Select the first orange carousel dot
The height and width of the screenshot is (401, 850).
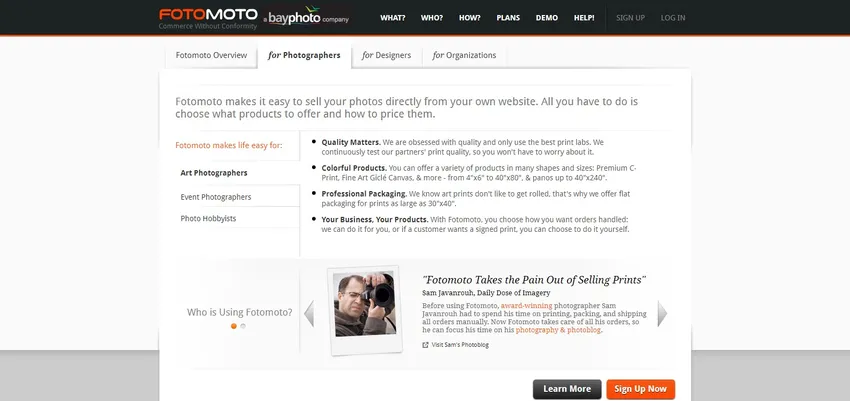(x=234, y=326)
